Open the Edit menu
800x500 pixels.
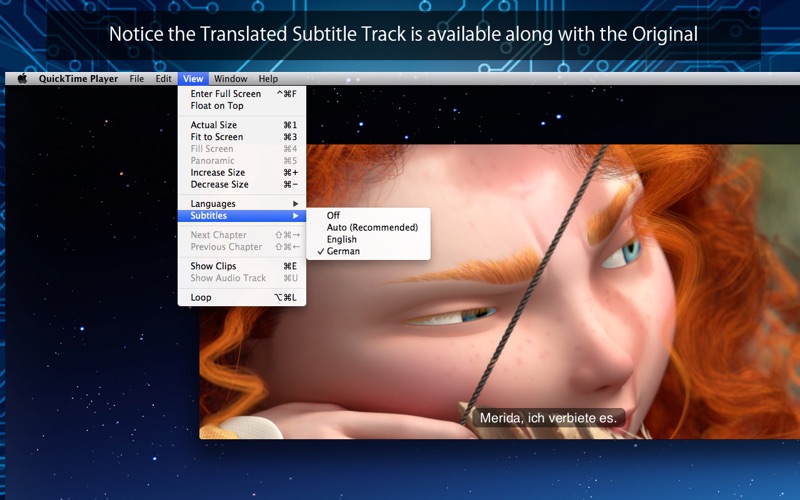(x=163, y=79)
